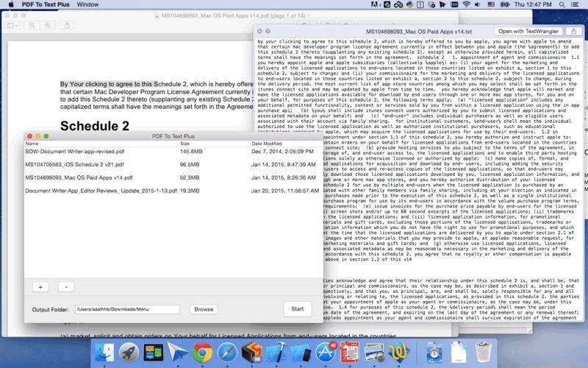Open the Downloads stack in the Dock
Screen dimensions: 588x368
tap(434, 353)
